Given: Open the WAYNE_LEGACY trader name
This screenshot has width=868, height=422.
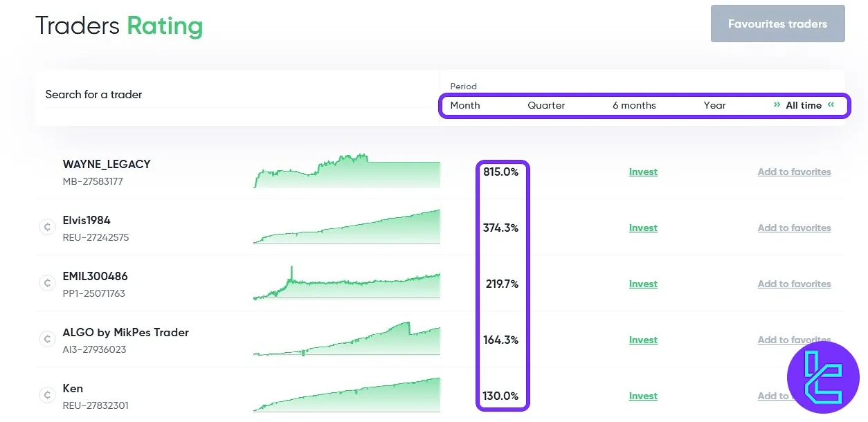Looking at the screenshot, I should pyautogui.click(x=107, y=164).
